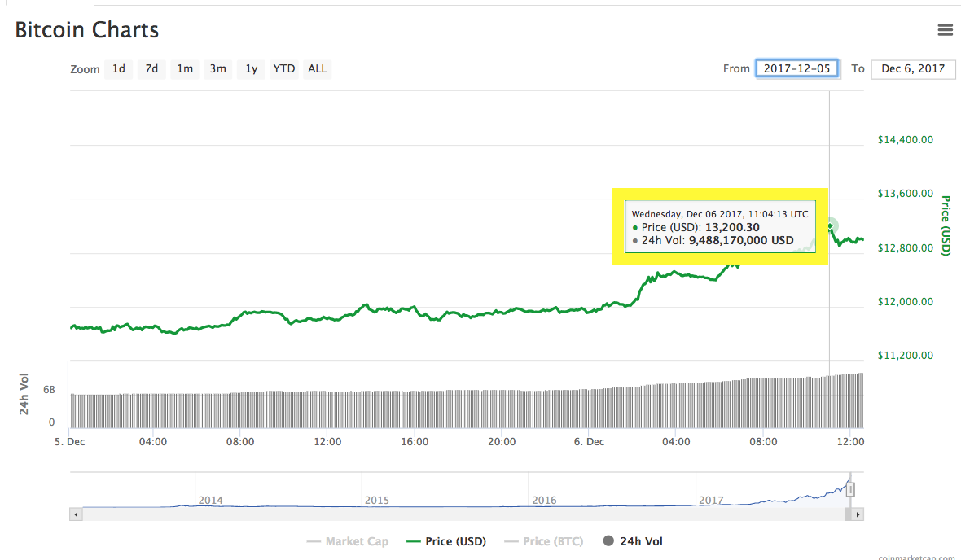Click the $11,200.00 axis label

coord(906,356)
